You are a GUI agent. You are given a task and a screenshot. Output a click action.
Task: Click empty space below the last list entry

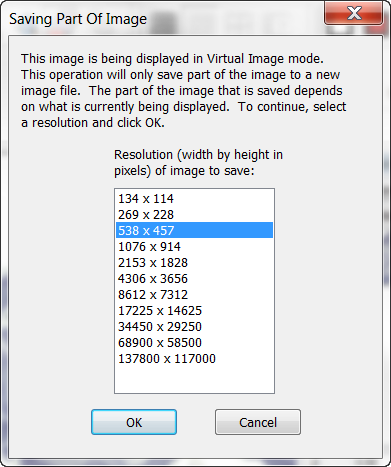(194, 379)
